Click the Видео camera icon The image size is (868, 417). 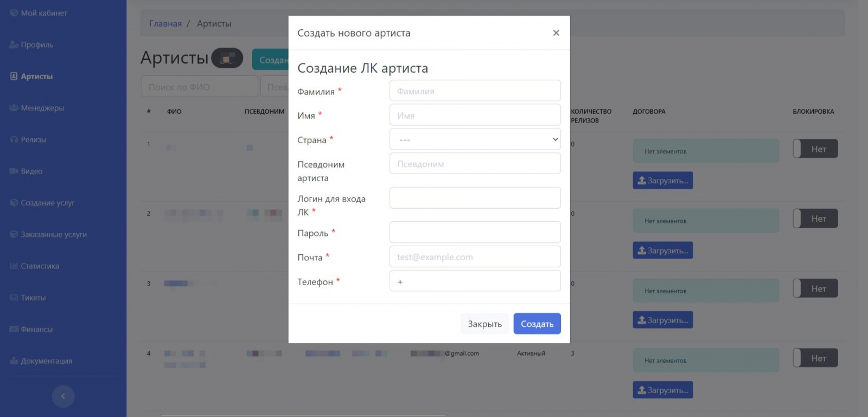tap(14, 171)
